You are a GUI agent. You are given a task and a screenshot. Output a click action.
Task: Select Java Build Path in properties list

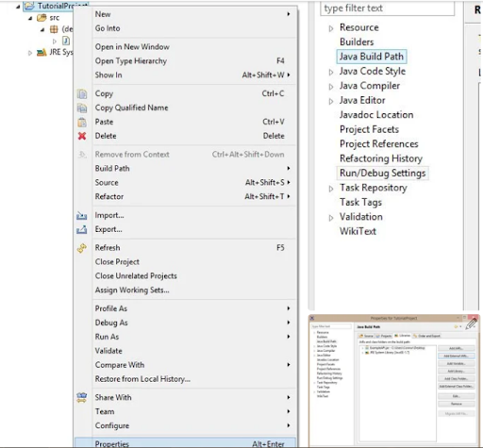pyautogui.click(x=372, y=57)
